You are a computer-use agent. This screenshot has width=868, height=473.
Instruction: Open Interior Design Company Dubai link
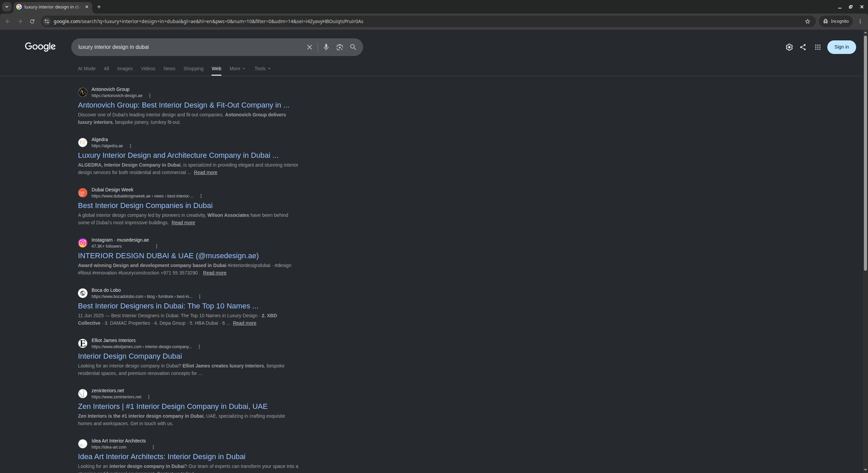(130, 356)
